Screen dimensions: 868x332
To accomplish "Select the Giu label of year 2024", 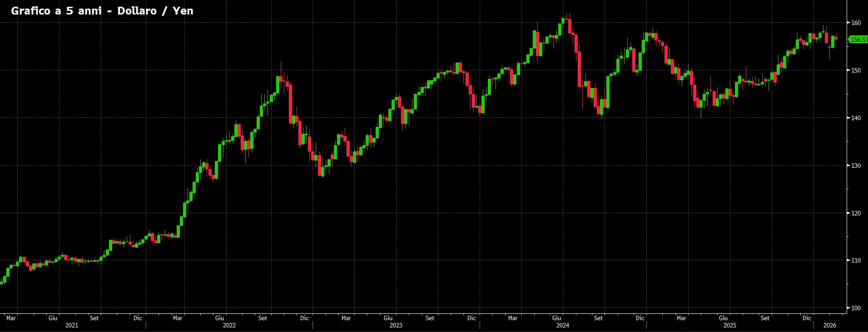I will point(557,318).
